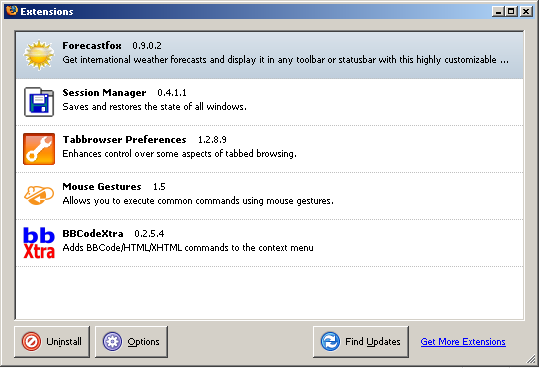Click the Session Manager floppy disk icon

(x=39, y=102)
